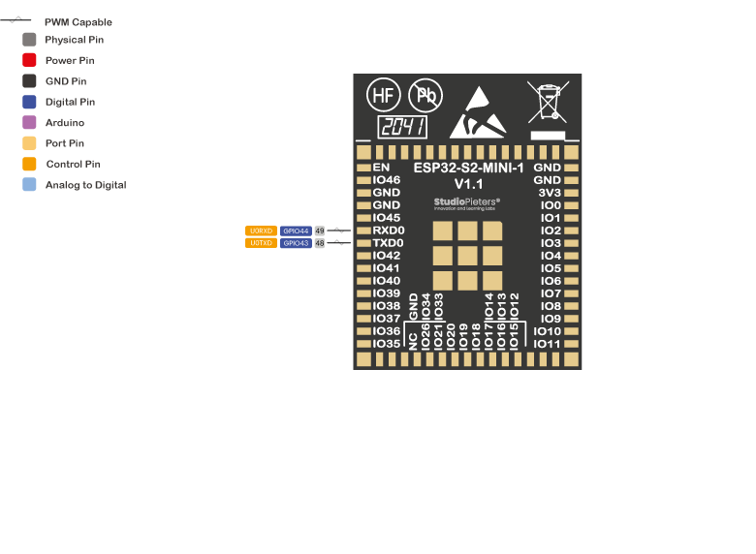The width and height of the screenshot is (756, 554).
Task: Click the IO38 pin label
Action: click(x=386, y=305)
